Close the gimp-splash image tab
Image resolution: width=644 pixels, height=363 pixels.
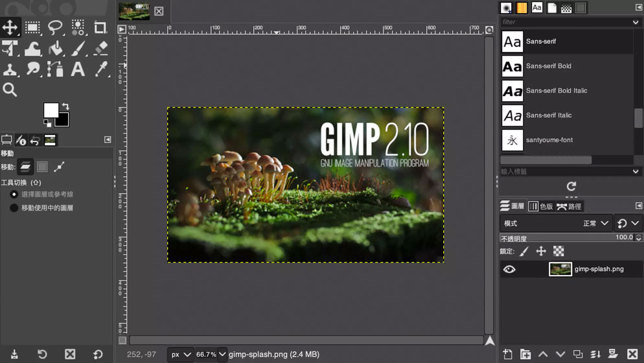[x=159, y=11]
